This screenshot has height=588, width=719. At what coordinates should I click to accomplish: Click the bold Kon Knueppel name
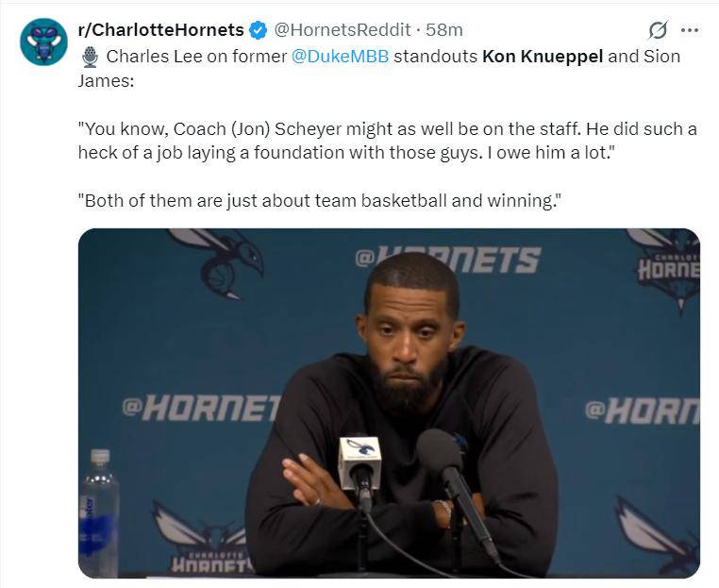(543, 56)
